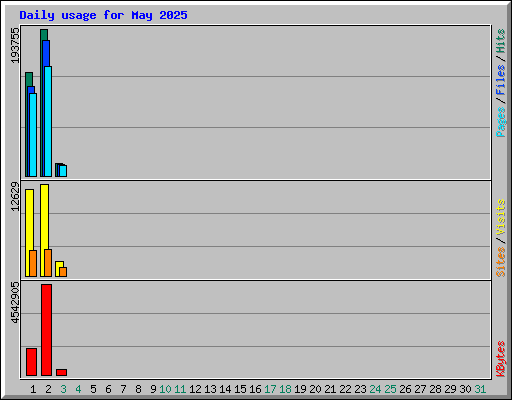Click day 16 on the x-axis
This screenshot has width=512, height=400.
255,389
